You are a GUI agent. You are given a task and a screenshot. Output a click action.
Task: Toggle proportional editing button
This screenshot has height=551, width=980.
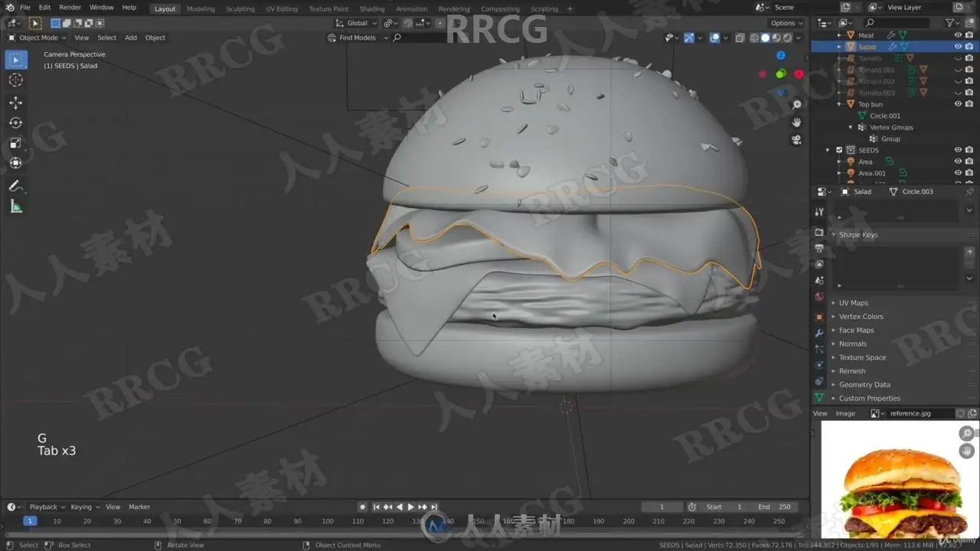pyautogui.click(x=440, y=23)
